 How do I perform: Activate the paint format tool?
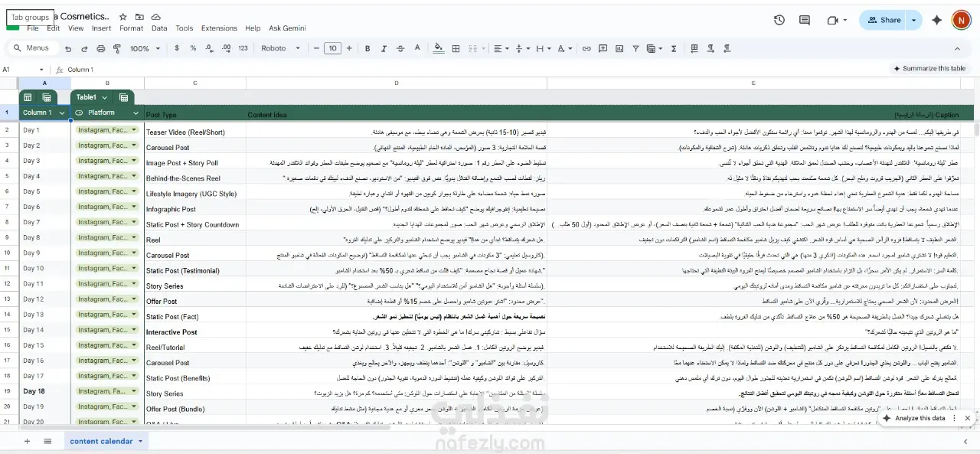click(x=117, y=48)
